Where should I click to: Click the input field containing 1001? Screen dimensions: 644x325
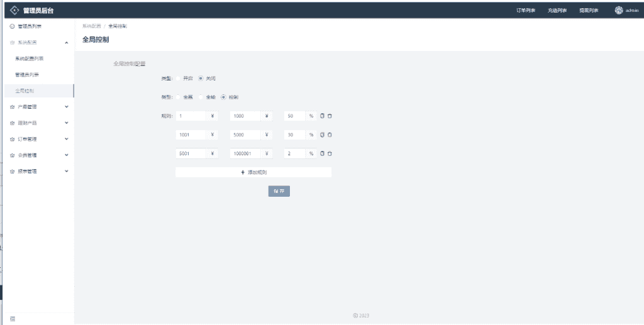191,135
